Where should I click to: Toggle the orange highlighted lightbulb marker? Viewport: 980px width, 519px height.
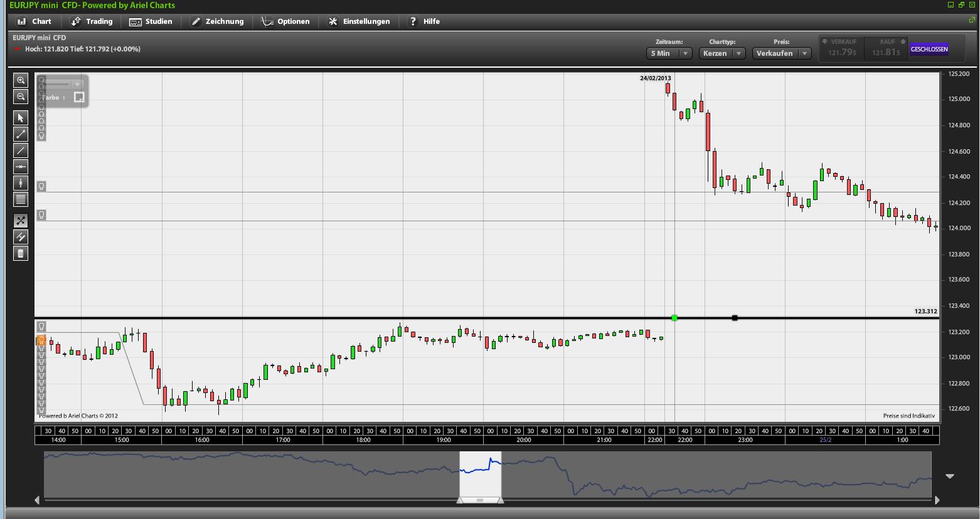(x=41, y=340)
